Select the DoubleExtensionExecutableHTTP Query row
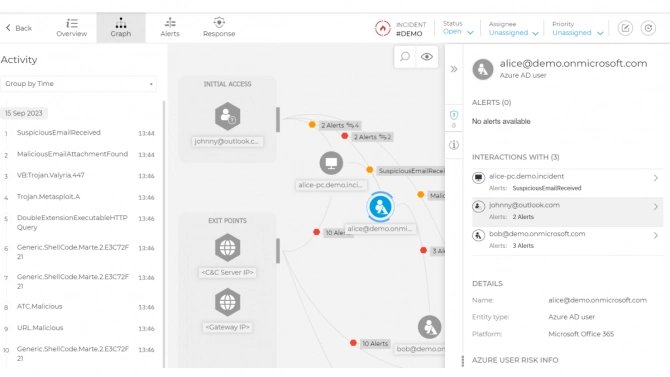Screen dimensions: 670x377 click(79, 222)
